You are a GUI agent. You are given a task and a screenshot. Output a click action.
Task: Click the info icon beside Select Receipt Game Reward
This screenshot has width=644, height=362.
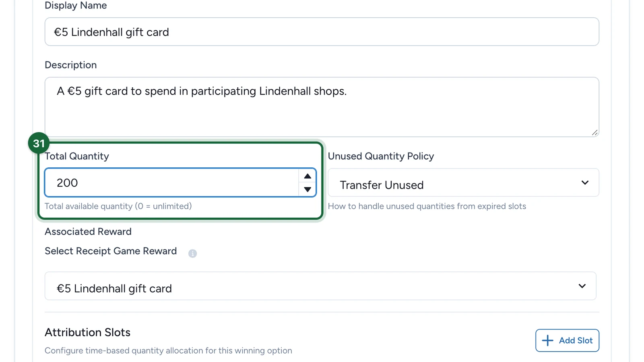click(192, 253)
